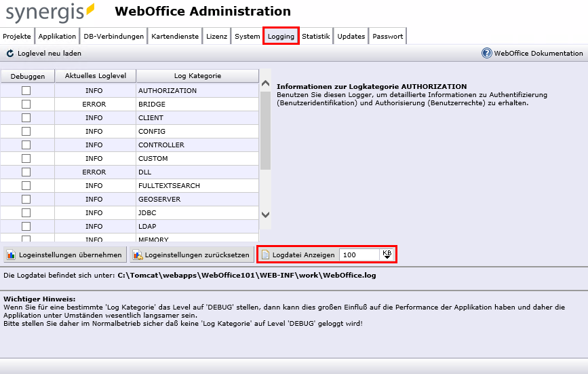
Task: Open the System tab
Action: (248, 37)
